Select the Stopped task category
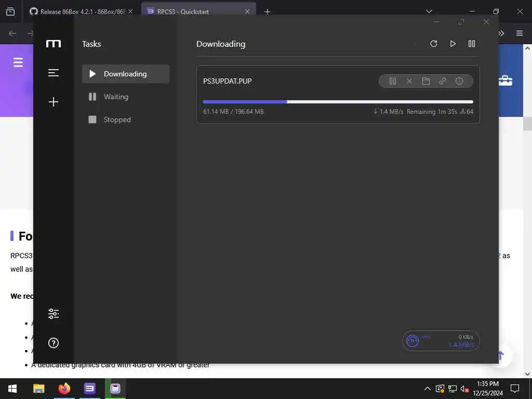This screenshot has width=532, height=399. click(x=126, y=119)
